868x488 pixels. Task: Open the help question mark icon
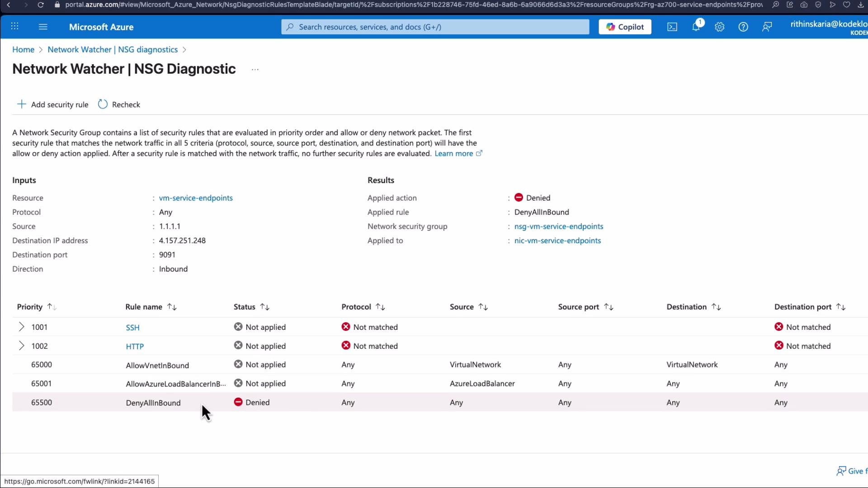click(x=743, y=27)
